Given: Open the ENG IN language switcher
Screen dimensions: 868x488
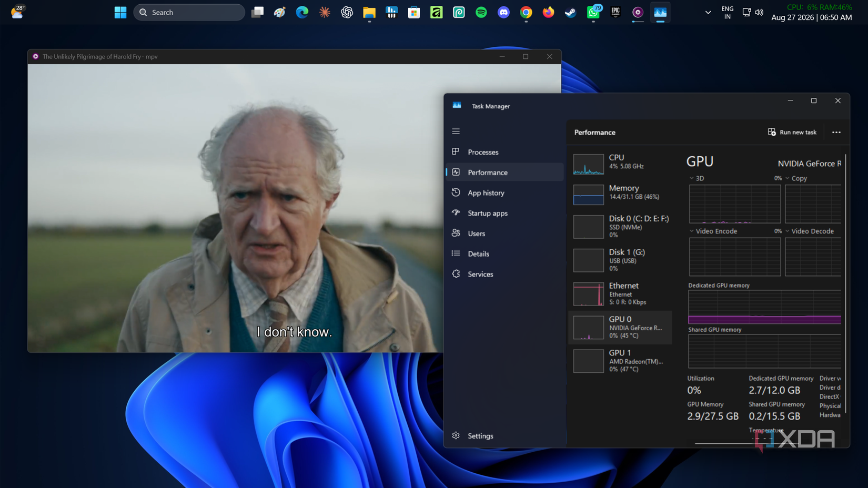Looking at the screenshot, I should coord(728,13).
